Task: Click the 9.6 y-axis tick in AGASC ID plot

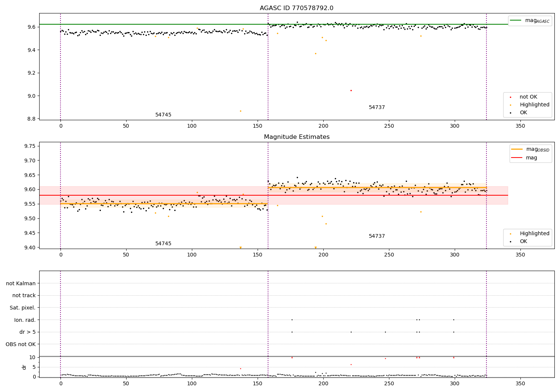Action: point(31,27)
